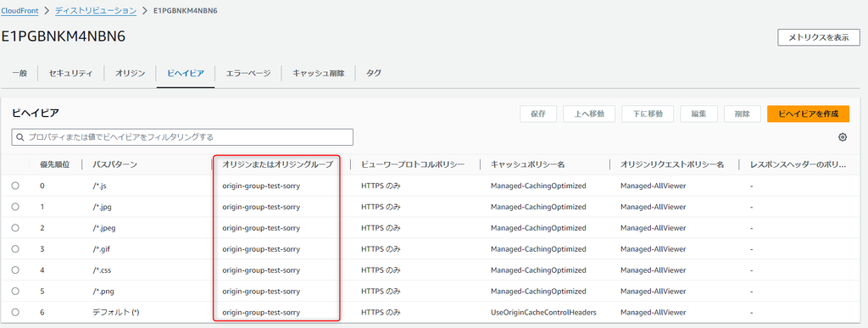The image size is (868, 328).
Task: Click the 上へ移動 button
Action: (x=589, y=114)
